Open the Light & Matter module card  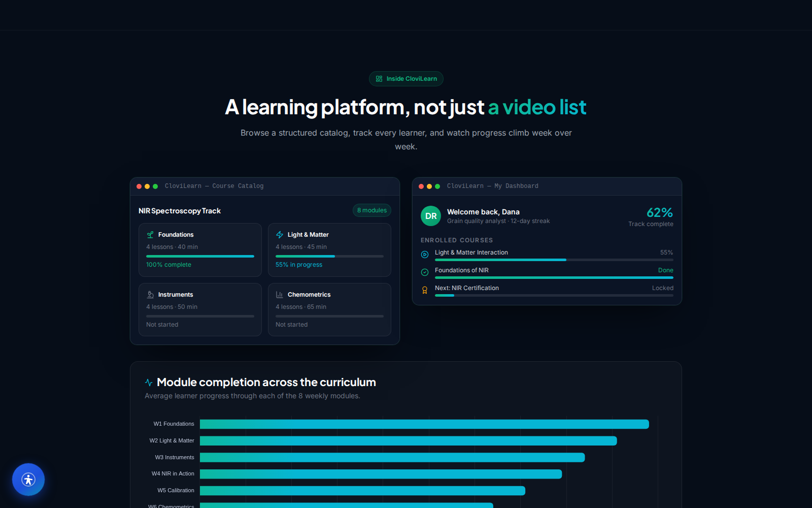(x=329, y=250)
